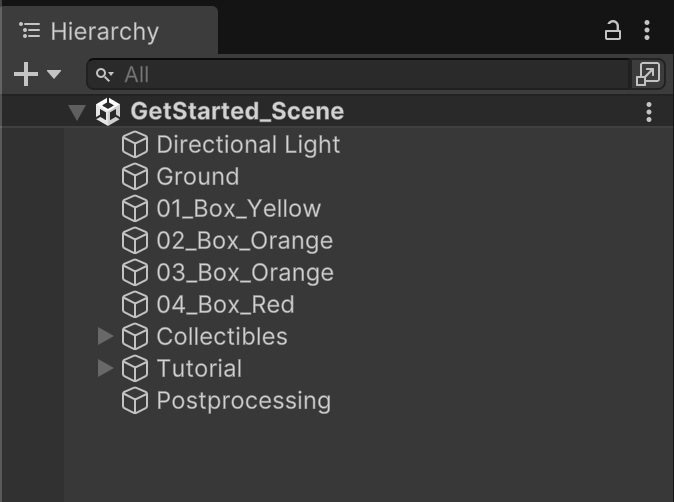Image resolution: width=674 pixels, height=502 pixels.
Task: Click the 04_Box_Red cube icon
Action: click(135, 305)
